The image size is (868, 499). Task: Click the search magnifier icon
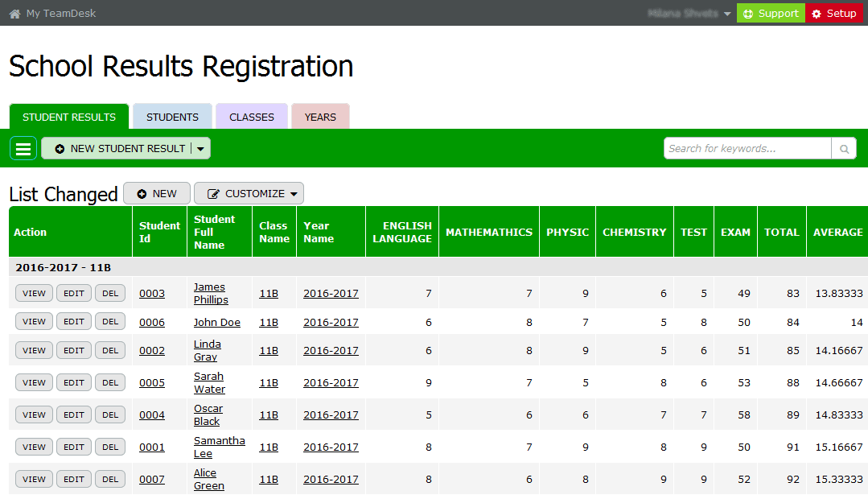pyautogui.click(x=844, y=149)
